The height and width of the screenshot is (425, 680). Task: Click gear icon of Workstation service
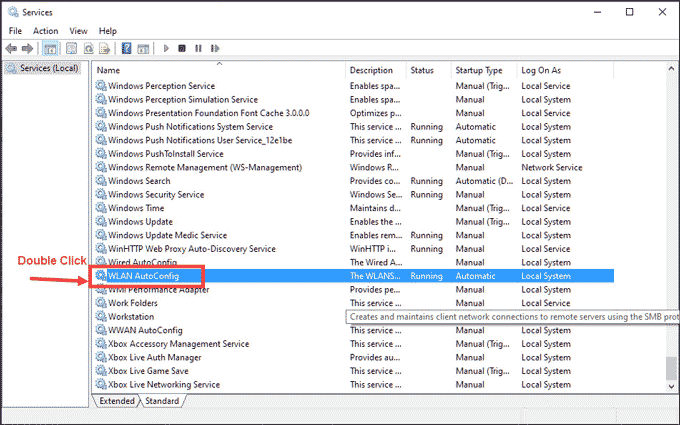pyautogui.click(x=101, y=316)
